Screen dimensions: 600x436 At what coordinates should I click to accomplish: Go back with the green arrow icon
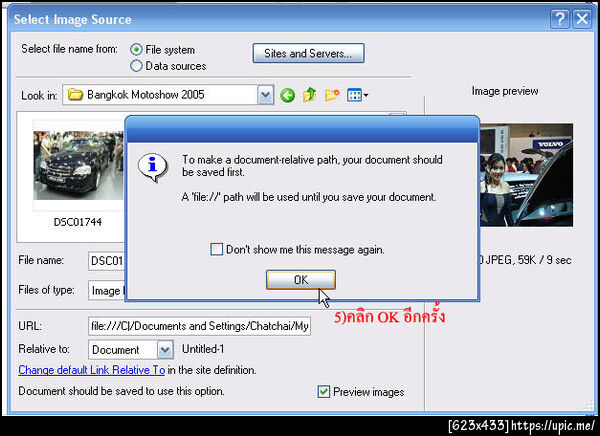[287, 95]
